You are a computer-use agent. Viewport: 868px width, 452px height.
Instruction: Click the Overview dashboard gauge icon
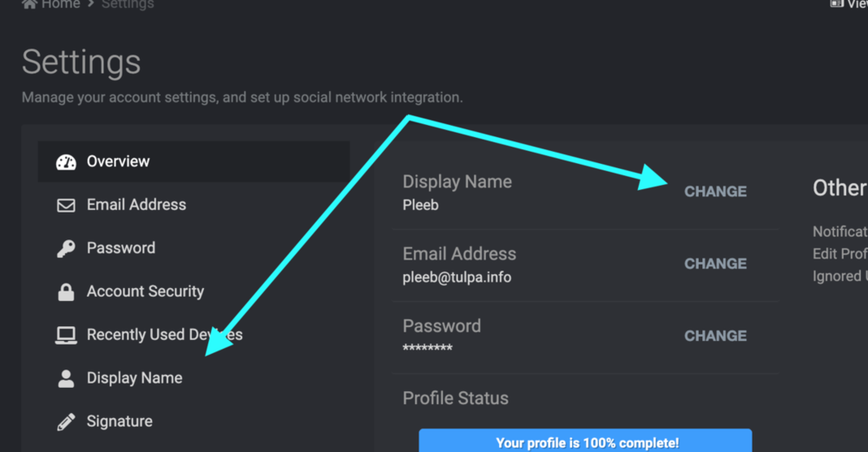[x=66, y=161]
